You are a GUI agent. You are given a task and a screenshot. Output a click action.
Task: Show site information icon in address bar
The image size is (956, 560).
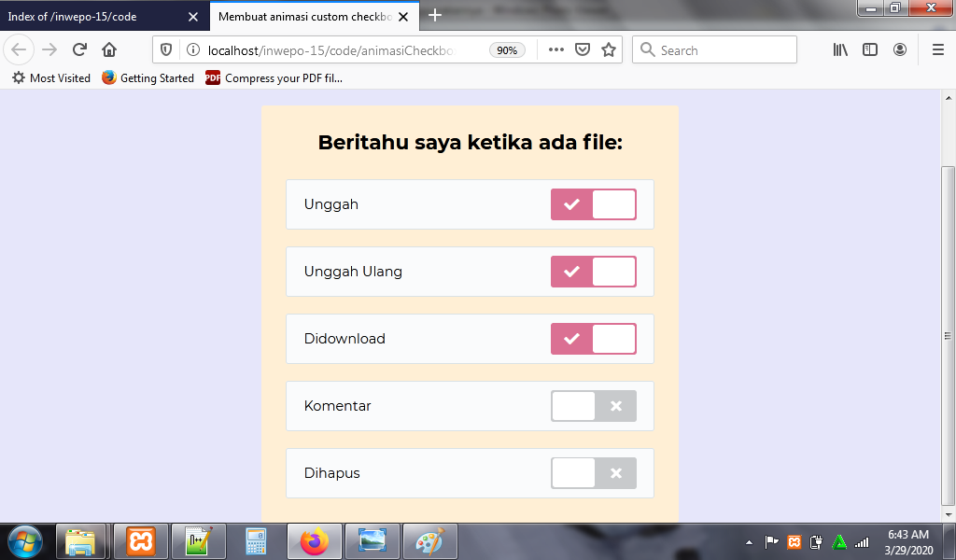tap(192, 50)
